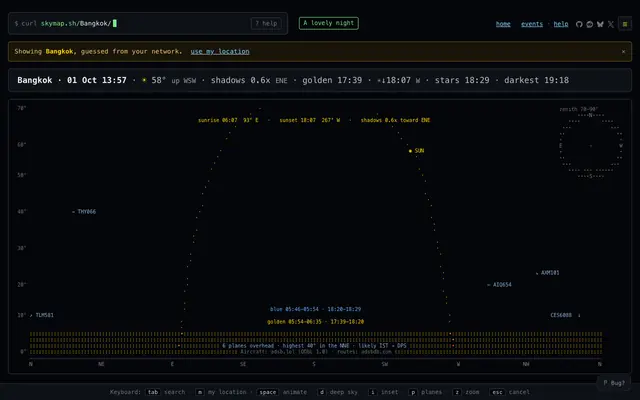
Task: Click the 'sunset 18:07' chart label
Action: tap(298, 120)
